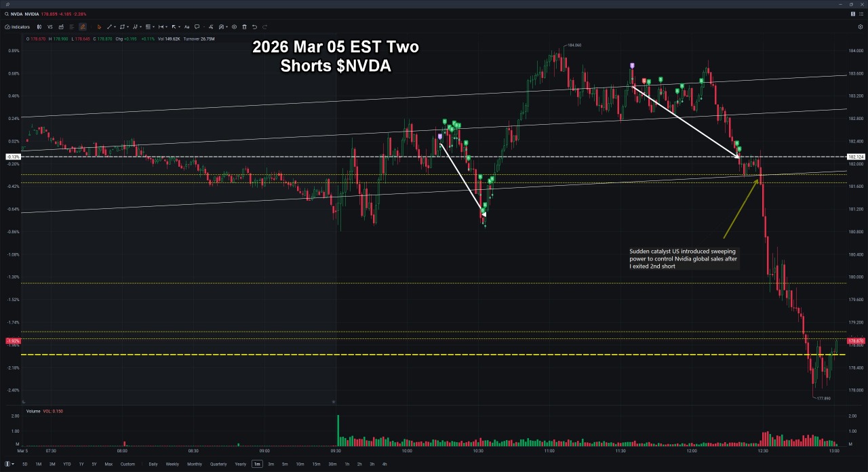868x472 pixels.
Task: Expand the measurement tools dropdown arrow
Action: [167, 27]
